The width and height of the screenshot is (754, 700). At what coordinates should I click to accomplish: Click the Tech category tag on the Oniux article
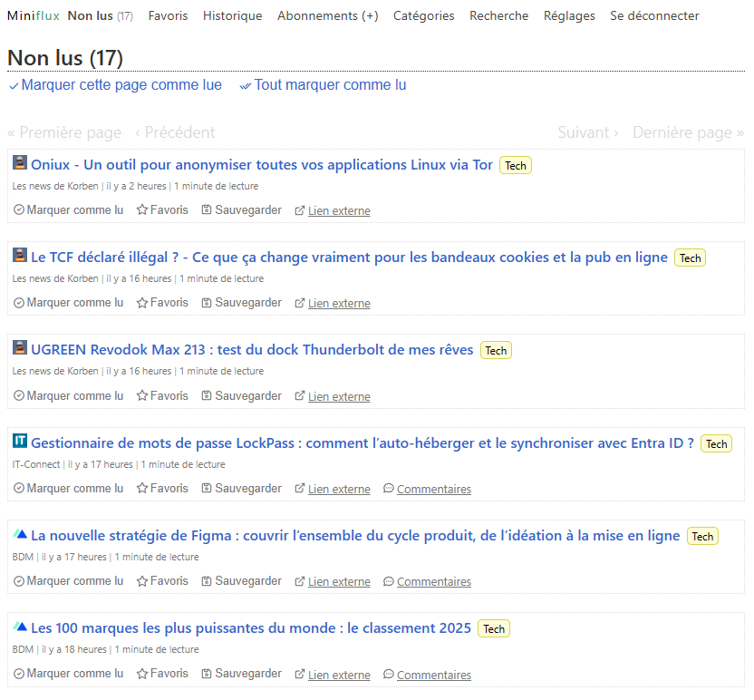(x=516, y=166)
